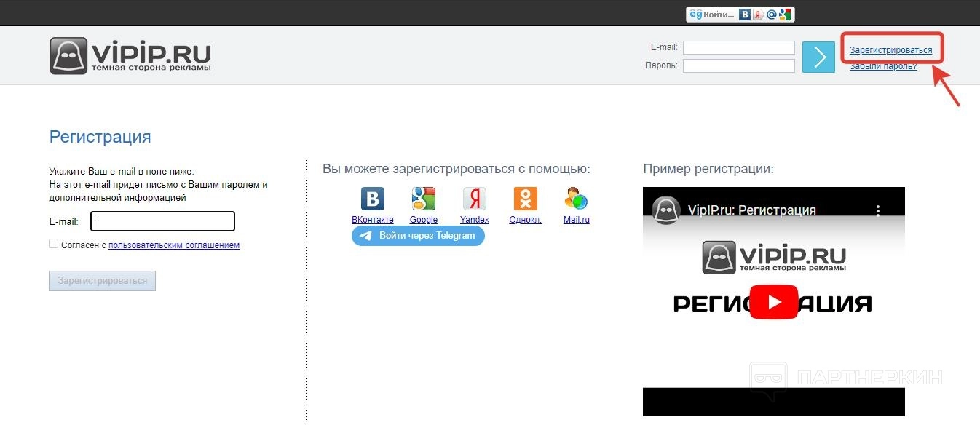The image size is (980, 441).
Task: Register via the Mail.ru large icon
Action: point(576,199)
